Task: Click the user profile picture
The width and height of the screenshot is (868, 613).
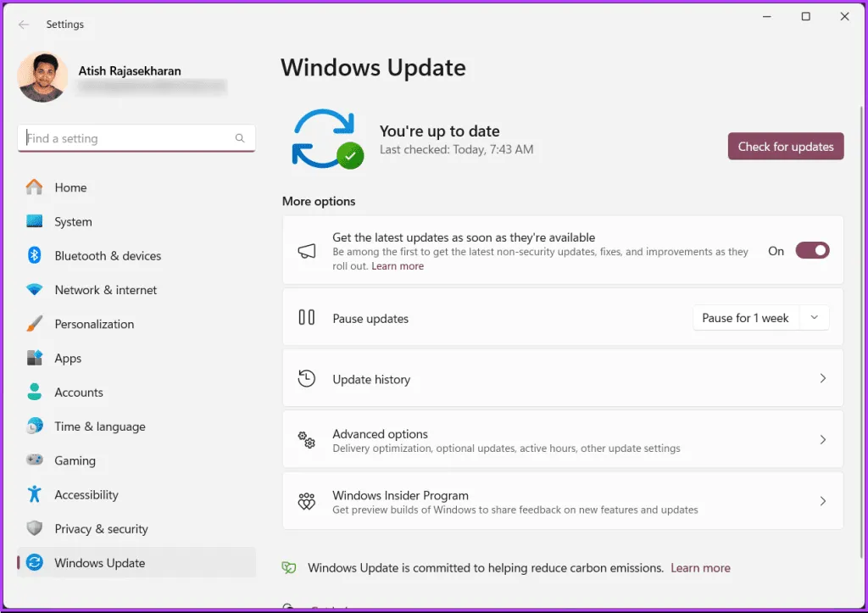Action: 42,77
